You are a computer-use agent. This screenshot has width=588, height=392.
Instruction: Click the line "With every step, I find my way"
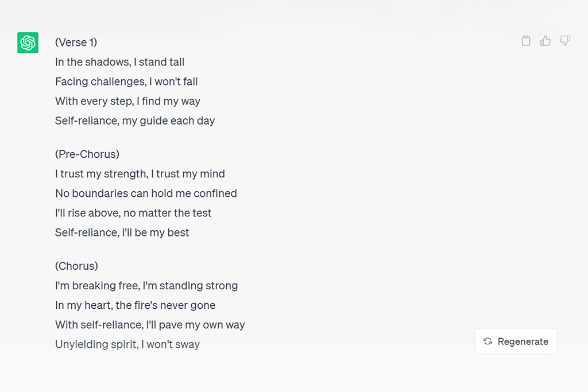127,101
